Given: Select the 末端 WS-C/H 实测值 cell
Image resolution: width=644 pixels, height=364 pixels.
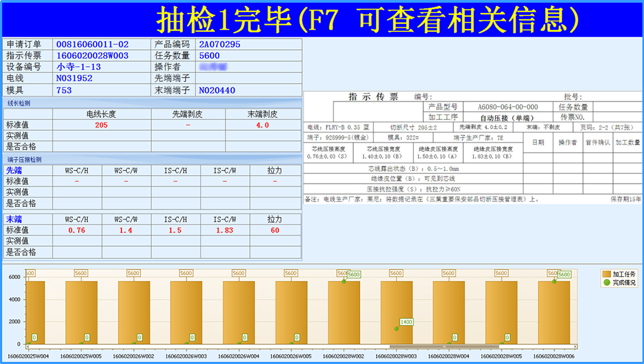Looking at the screenshot, I should pos(76,241).
